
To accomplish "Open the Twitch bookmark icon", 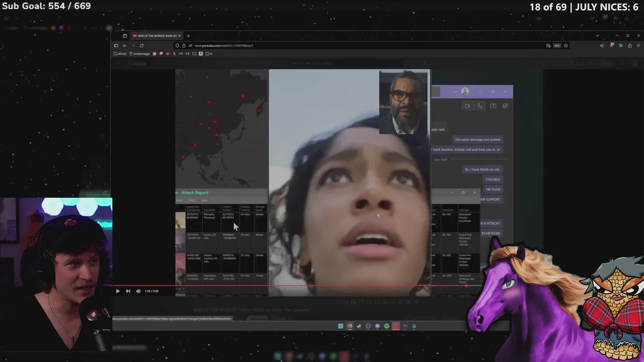I will [161, 54].
